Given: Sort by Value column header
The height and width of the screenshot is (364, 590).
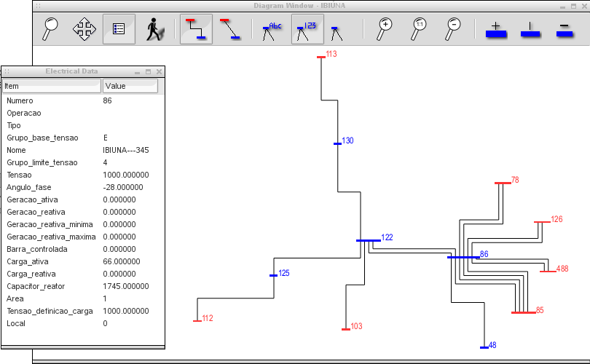Looking at the screenshot, I should (x=130, y=86).
